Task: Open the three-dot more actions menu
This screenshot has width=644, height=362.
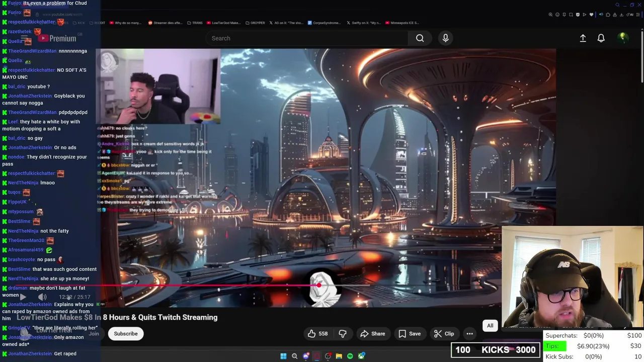Action: click(x=469, y=333)
